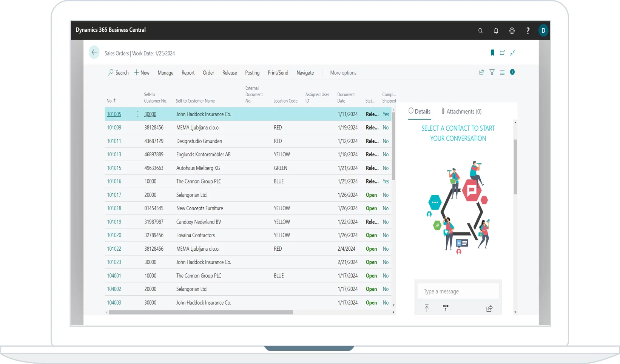This screenshot has width=620, height=364.
Task: Click the bookmark icon
Action: [492, 53]
